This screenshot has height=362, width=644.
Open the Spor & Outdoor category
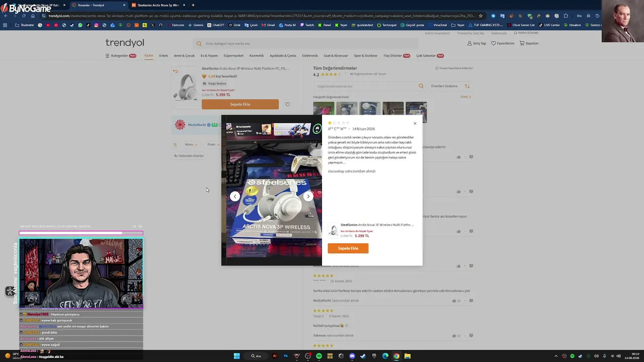coord(366,56)
